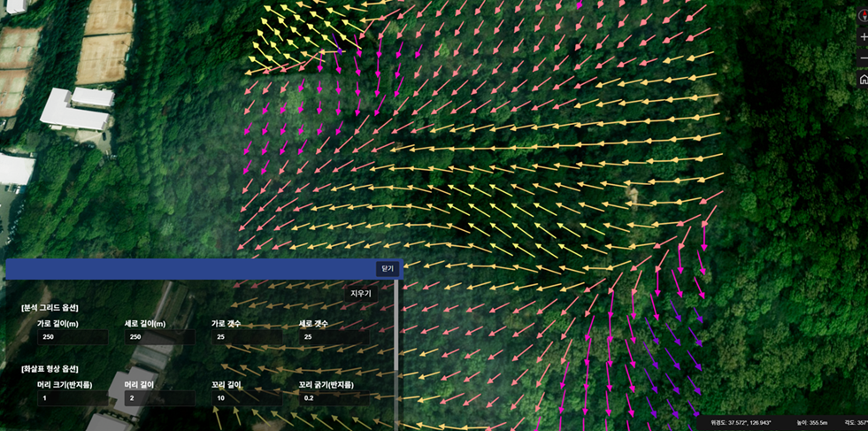868x431 pixels.
Task: Zoom in with the plus button
Action: point(863,38)
